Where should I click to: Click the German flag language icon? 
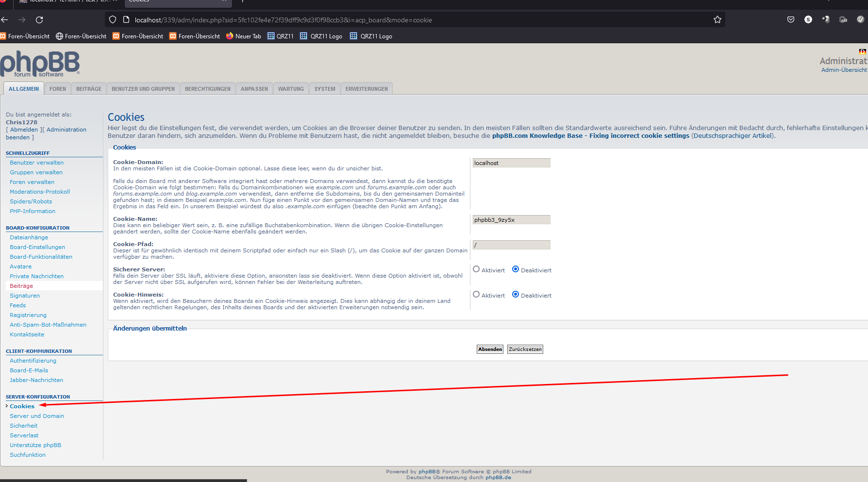(x=862, y=51)
